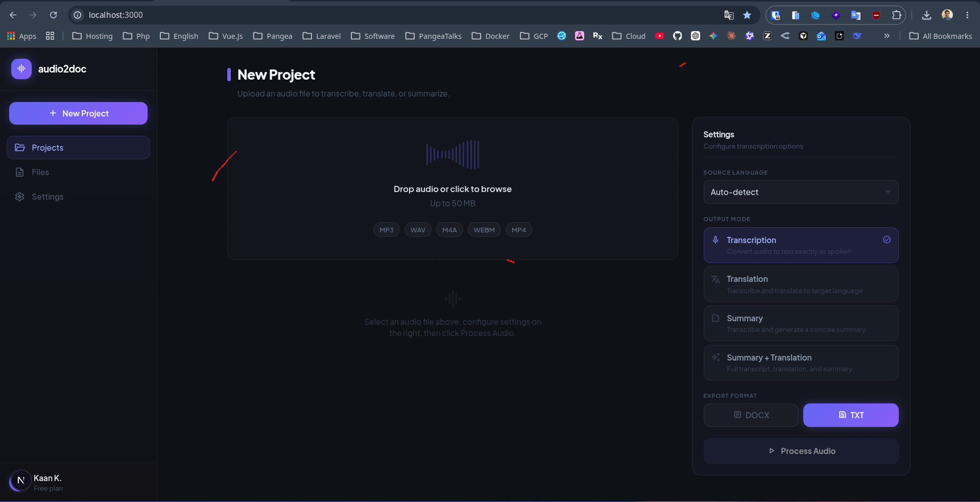Viewport: 980px width, 502px height.
Task: Select Summary + Translation output mode
Action: tap(801, 363)
